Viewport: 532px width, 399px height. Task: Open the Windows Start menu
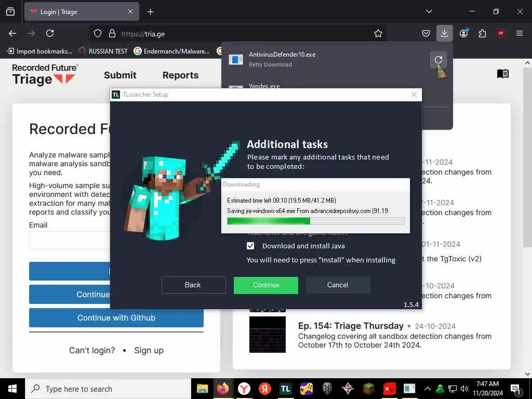(12, 389)
